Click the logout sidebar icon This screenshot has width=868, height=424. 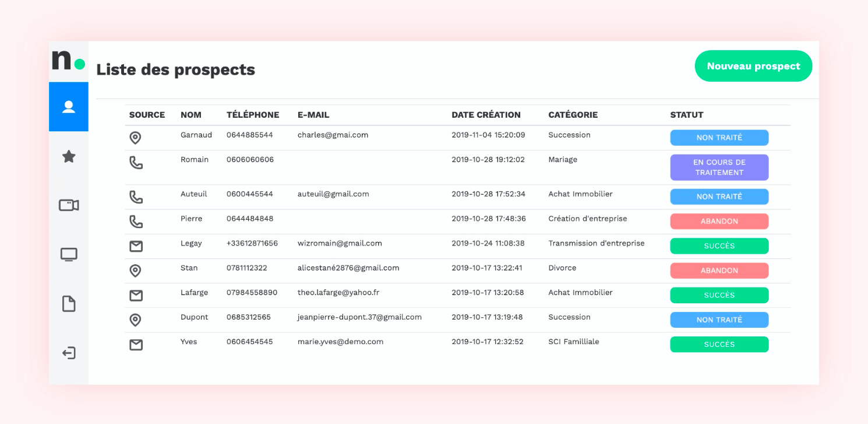coord(69,353)
